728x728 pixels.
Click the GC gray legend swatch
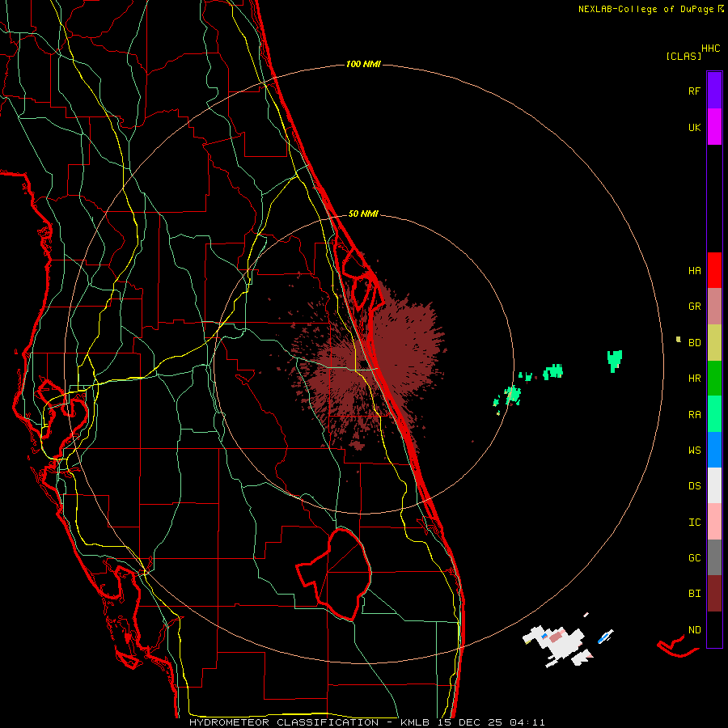tap(714, 557)
